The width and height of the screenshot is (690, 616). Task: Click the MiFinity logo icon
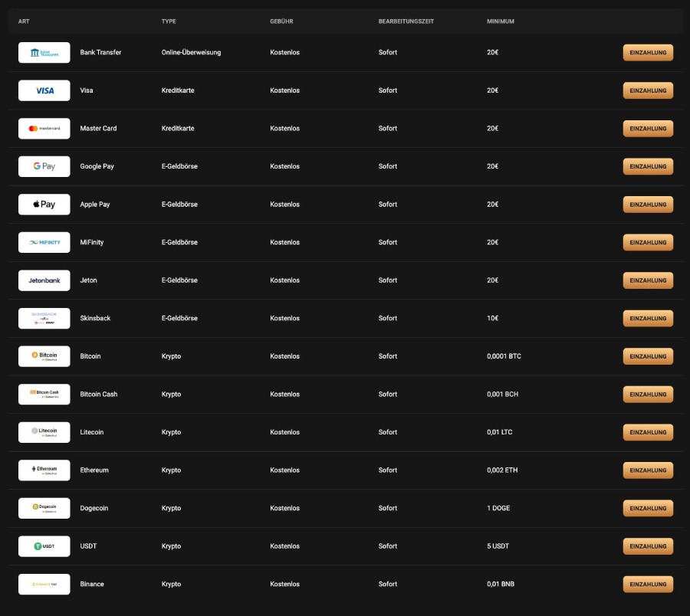44,242
